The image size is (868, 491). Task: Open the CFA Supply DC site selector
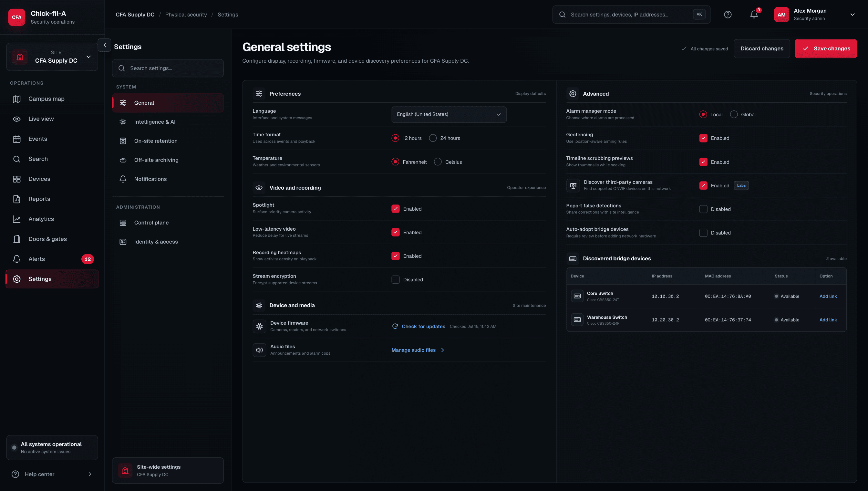click(52, 57)
